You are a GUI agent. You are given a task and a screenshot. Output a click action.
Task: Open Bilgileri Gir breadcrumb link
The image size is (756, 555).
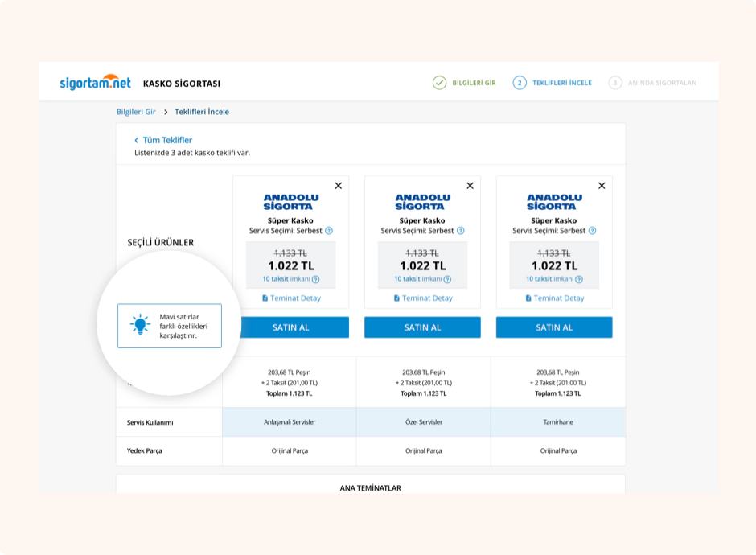click(136, 112)
